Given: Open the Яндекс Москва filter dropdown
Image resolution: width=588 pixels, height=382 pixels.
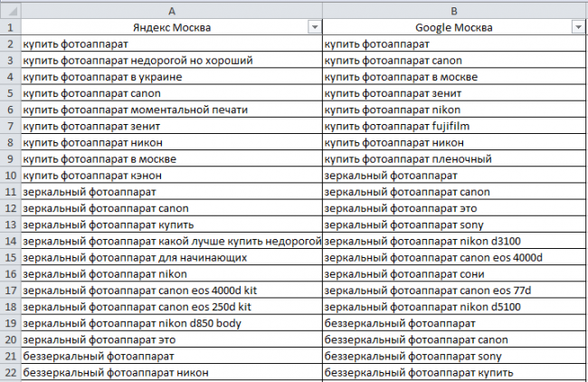Looking at the screenshot, I should coord(314,27).
